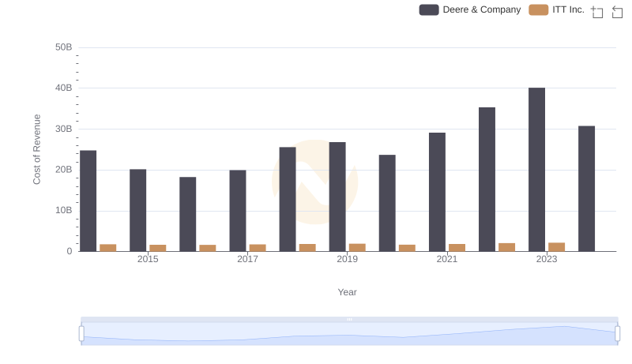Toggle the Deere & Company legend series

(470, 9)
